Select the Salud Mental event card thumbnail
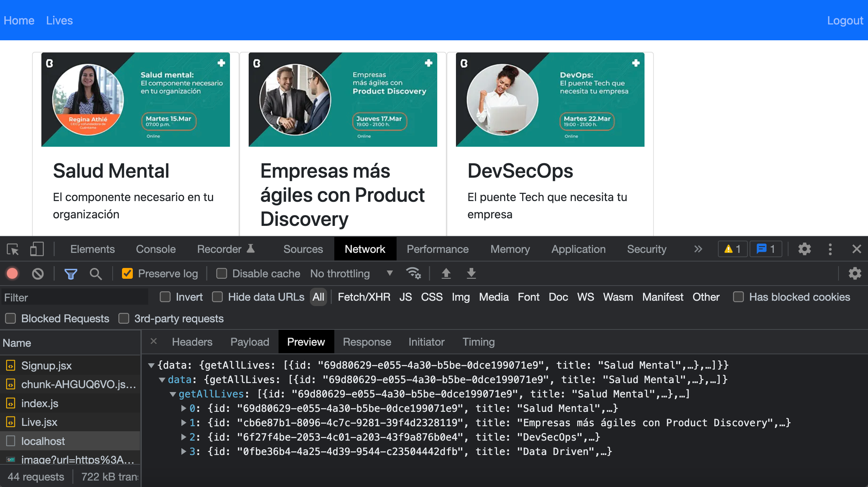 point(136,99)
